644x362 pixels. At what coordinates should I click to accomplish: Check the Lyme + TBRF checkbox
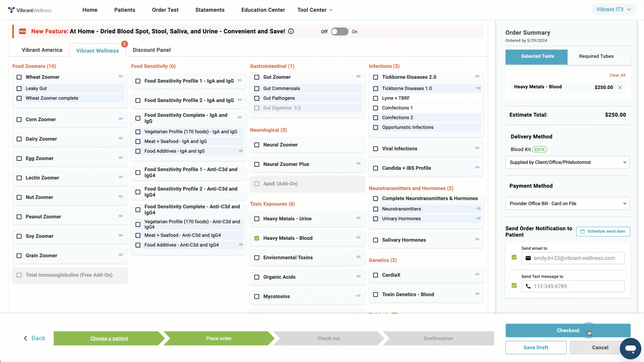(376, 99)
